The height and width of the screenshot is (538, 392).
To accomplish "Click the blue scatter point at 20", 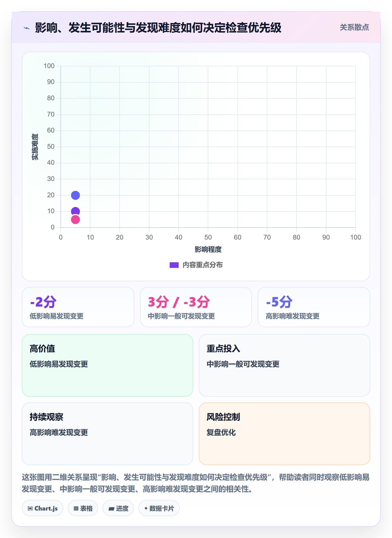I will pyautogui.click(x=75, y=195).
